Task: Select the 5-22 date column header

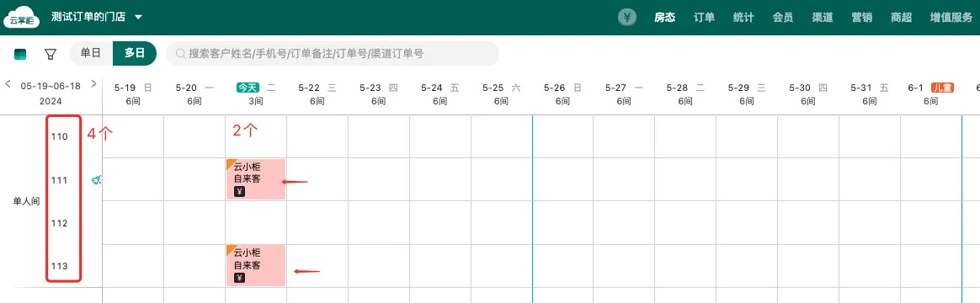Action: [x=317, y=93]
